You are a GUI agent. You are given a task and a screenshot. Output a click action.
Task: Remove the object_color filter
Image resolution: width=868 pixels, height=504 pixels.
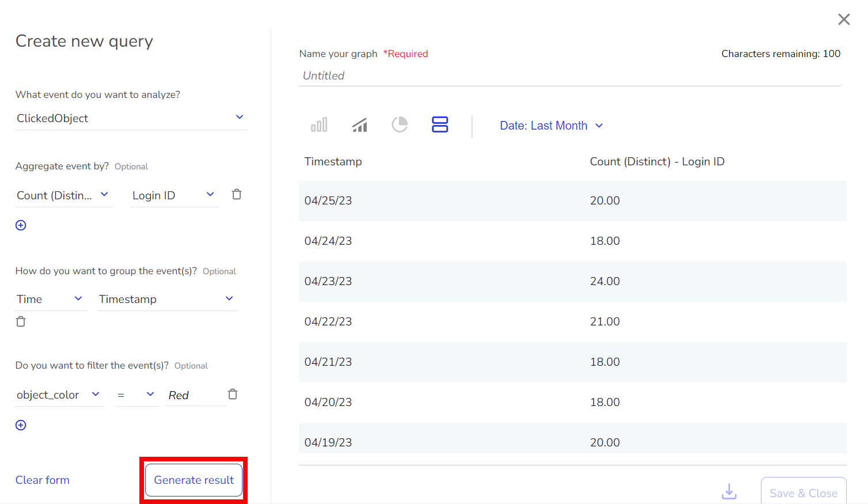233,394
